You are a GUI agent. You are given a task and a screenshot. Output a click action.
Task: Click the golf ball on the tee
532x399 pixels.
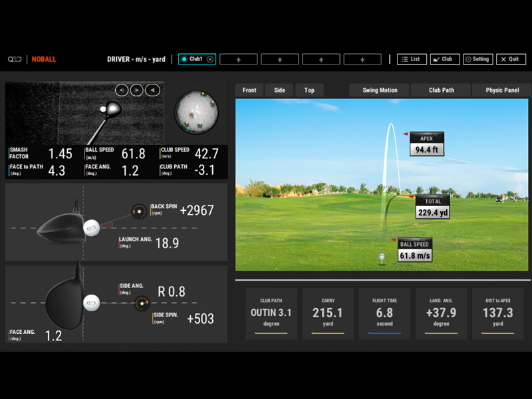pos(382,255)
